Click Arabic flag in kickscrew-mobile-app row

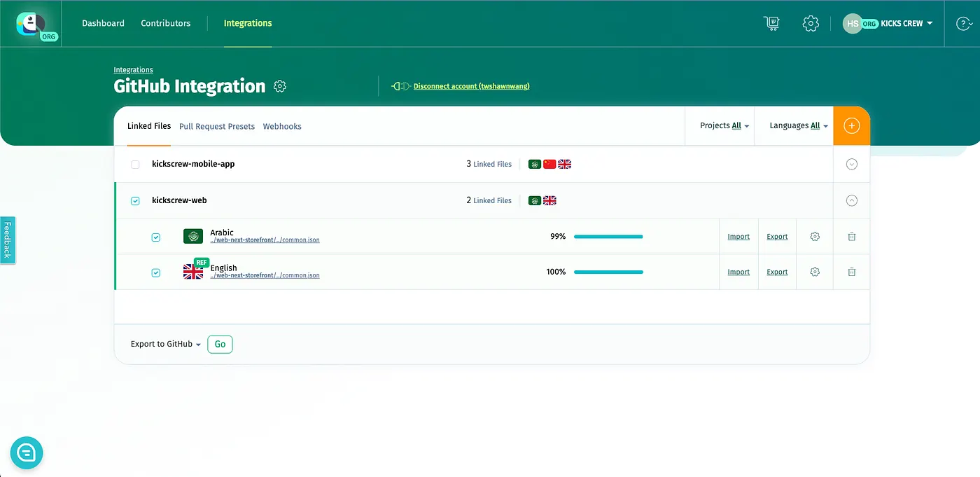[535, 164]
